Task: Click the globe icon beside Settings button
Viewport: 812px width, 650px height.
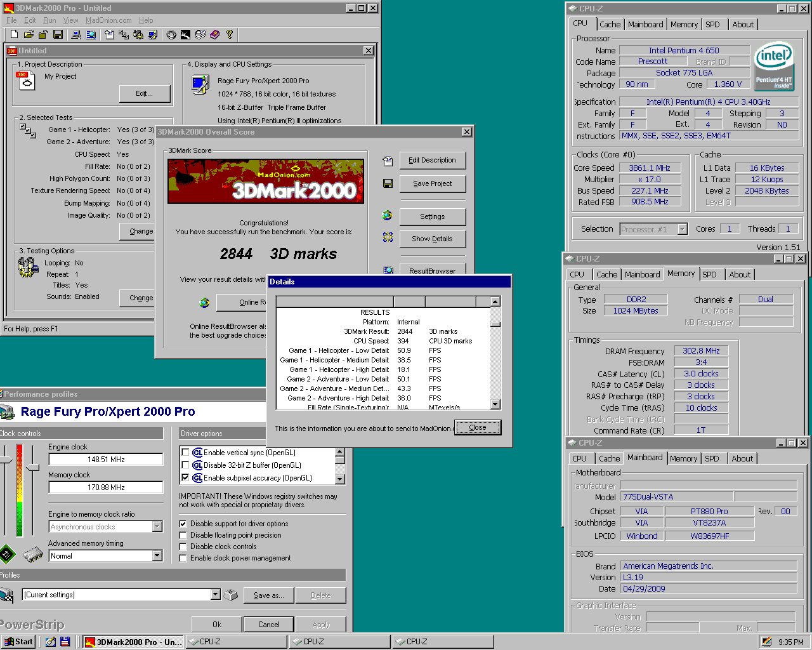Action: (388, 215)
